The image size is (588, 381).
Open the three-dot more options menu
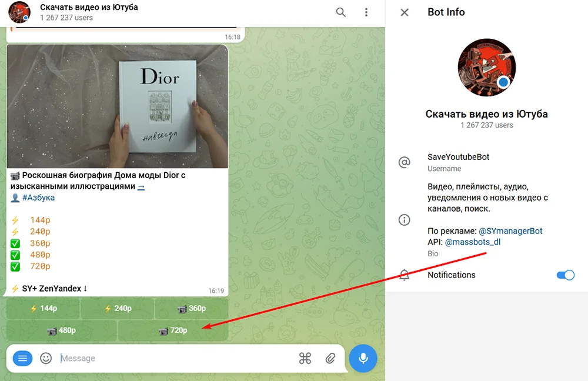pos(366,12)
